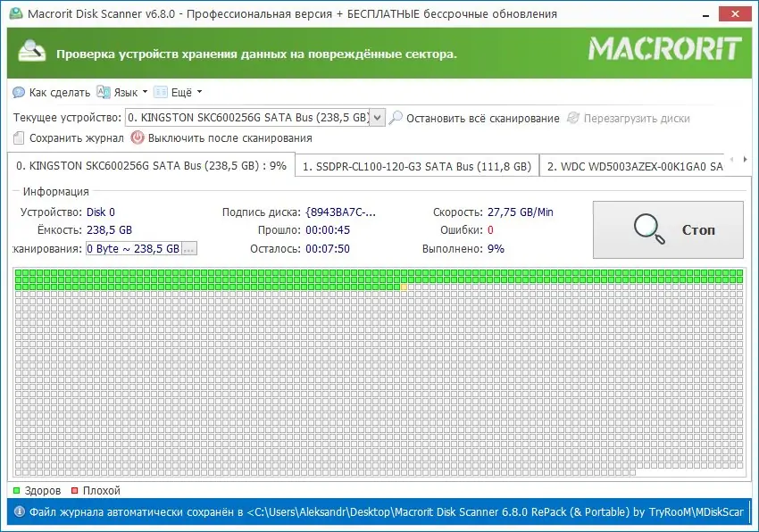This screenshot has height=532, width=759.
Task: Click the remaining time '00:07:50'
Action: click(x=328, y=249)
